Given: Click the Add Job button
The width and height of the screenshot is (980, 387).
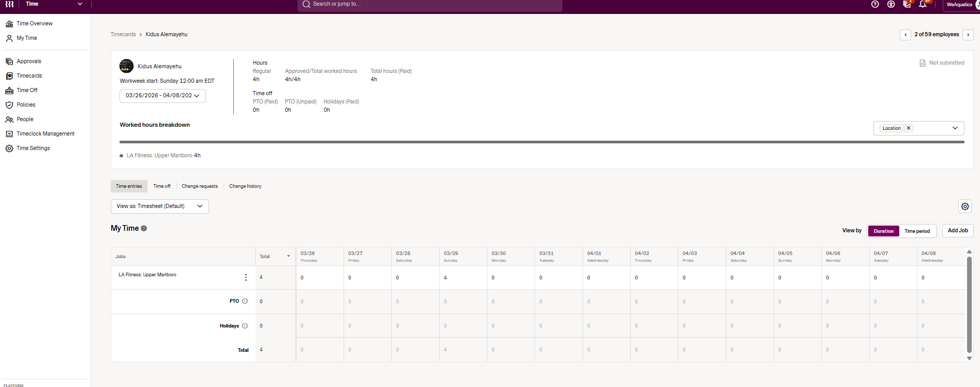Looking at the screenshot, I should point(958,231).
